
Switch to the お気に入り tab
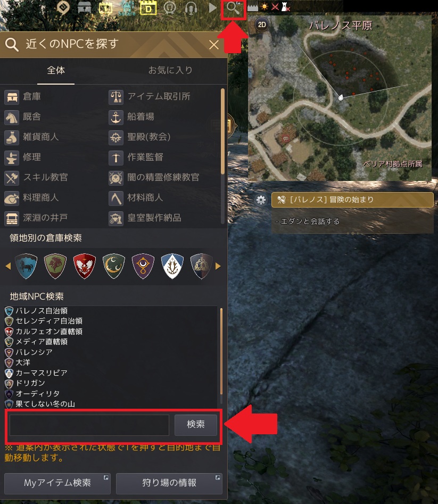coord(170,70)
